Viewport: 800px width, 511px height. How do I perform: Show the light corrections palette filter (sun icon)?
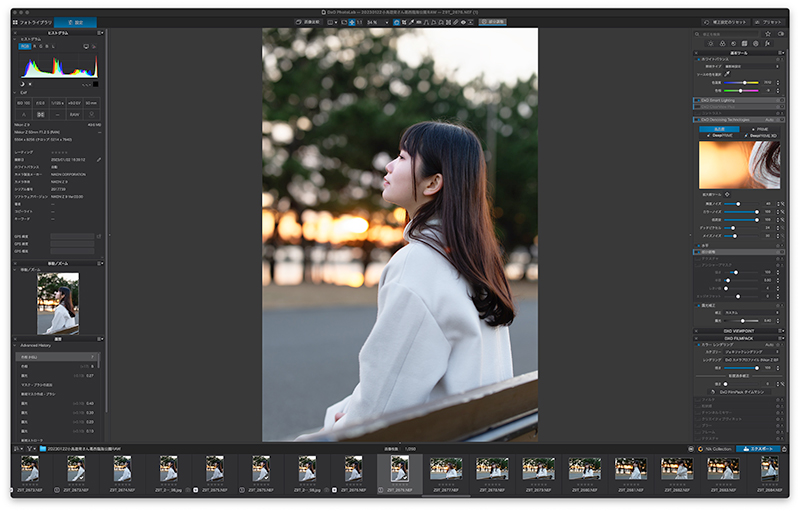[x=711, y=43]
